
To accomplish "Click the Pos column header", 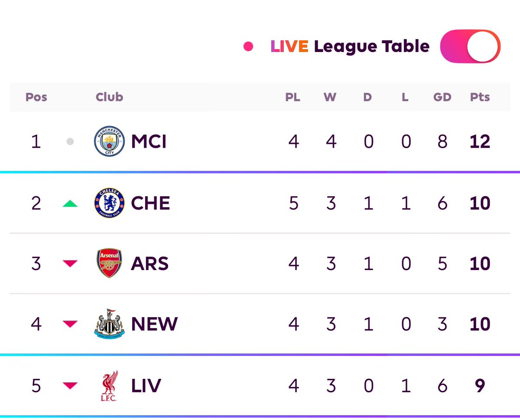I will pos(36,97).
